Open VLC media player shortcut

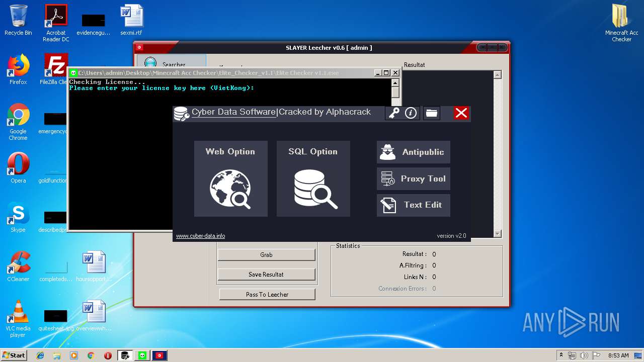tap(18, 319)
